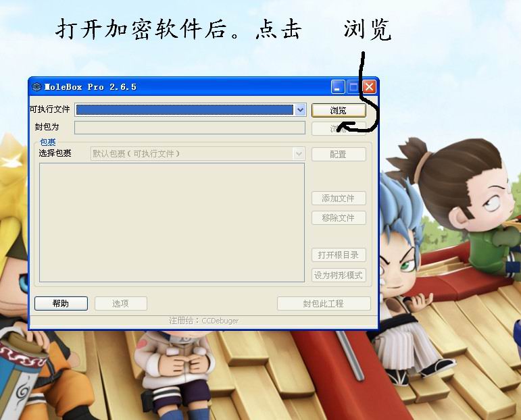The height and width of the screenshot is (420, 521).
Task: Click the 浏览 button for 可执行文件
Action: point(339,111)
